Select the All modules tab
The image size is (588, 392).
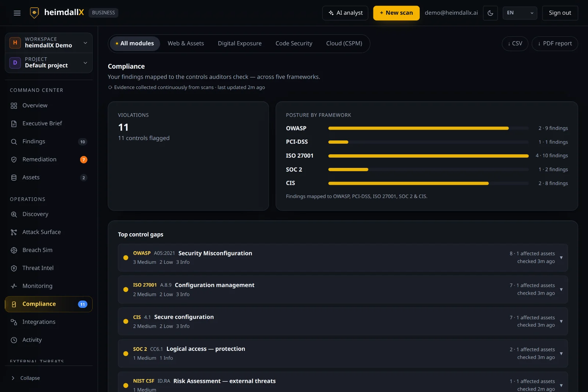click(x=135, y=43)
